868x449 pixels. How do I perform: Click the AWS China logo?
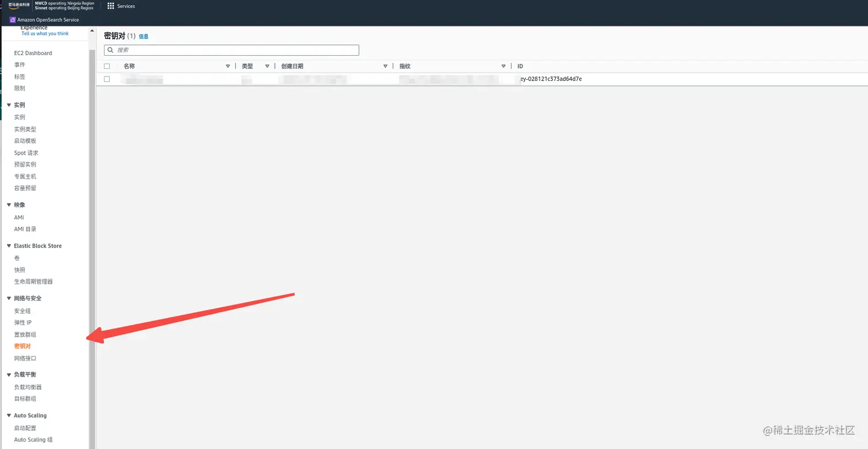tap(19, 5)
